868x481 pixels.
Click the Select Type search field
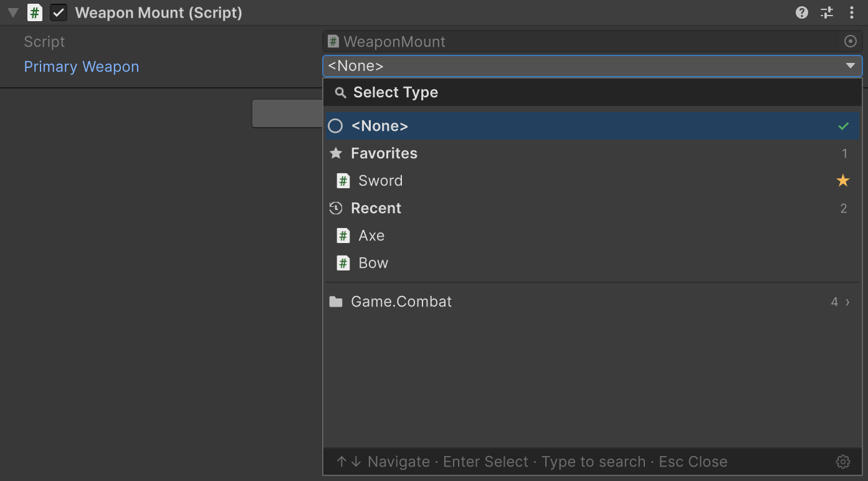point(593,92)
